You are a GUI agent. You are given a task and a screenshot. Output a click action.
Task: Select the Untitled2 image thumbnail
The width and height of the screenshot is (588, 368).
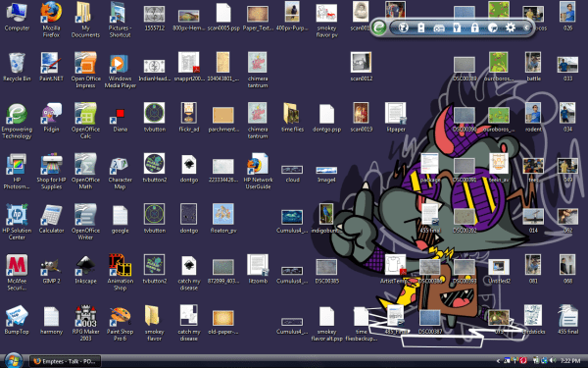499,271
